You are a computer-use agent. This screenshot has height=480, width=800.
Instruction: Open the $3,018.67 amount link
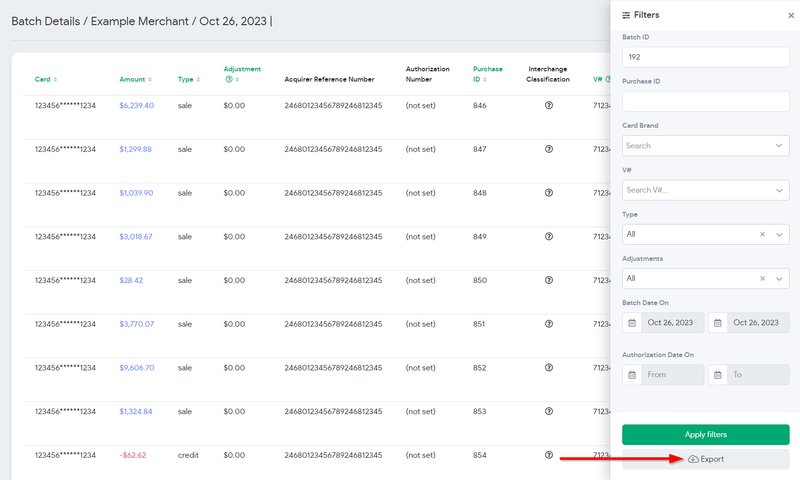136,237
